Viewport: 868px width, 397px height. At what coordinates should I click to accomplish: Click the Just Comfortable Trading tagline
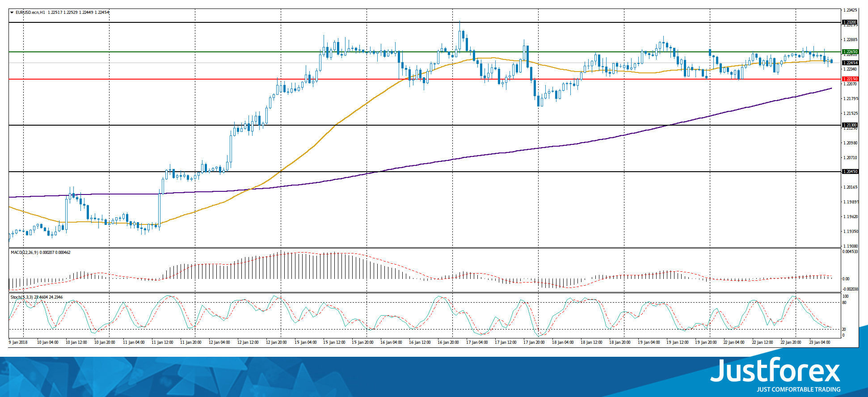pyautogui.click(x=798, y=389)
